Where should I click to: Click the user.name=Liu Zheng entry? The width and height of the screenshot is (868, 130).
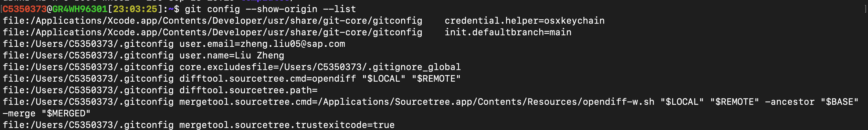[232, 55]
